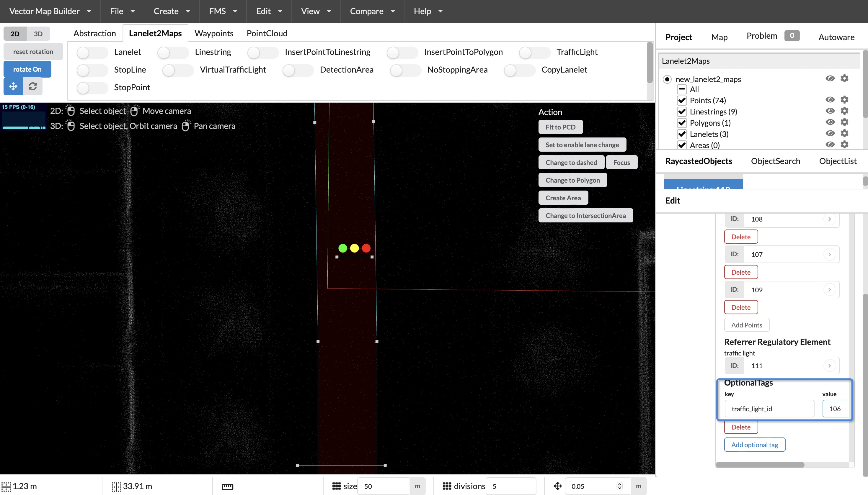Hide Lanelets (3) with eye icon
Image resolution: width=868 pixels, height=495 pixels.
830,133
